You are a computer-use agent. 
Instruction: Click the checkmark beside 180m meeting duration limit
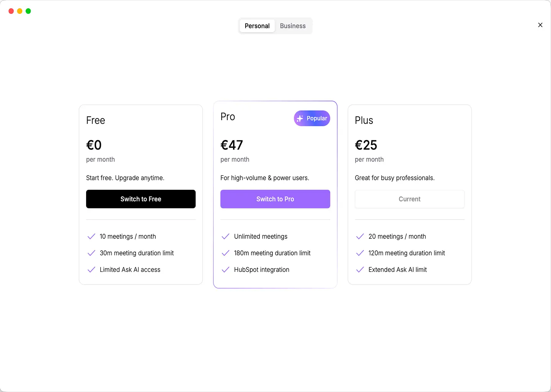[225, 253]
